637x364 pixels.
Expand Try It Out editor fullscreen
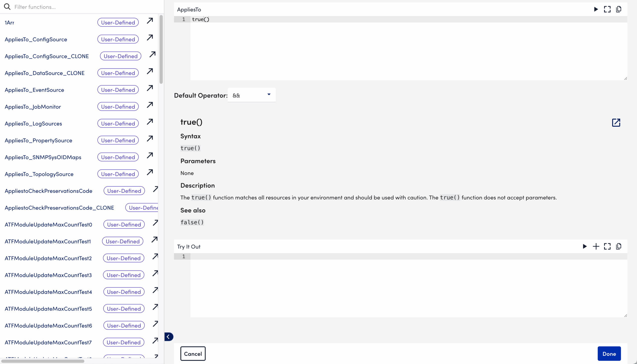tap(607, 247)
